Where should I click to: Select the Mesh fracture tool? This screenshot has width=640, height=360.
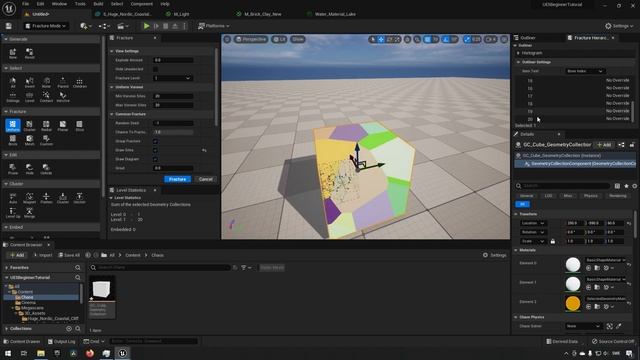[29, 140]
